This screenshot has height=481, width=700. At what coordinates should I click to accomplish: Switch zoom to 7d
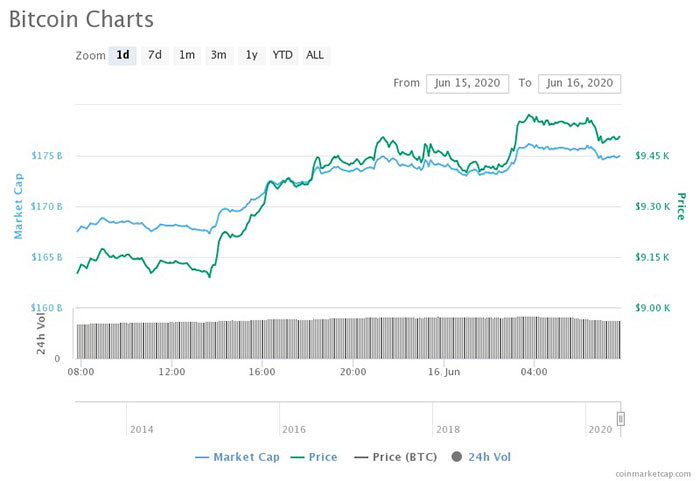click(155, 55)
